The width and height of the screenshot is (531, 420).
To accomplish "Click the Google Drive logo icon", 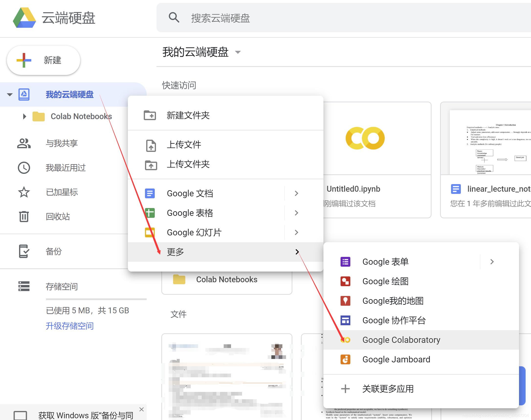I will pyautogui.click(x=24, y=18).
